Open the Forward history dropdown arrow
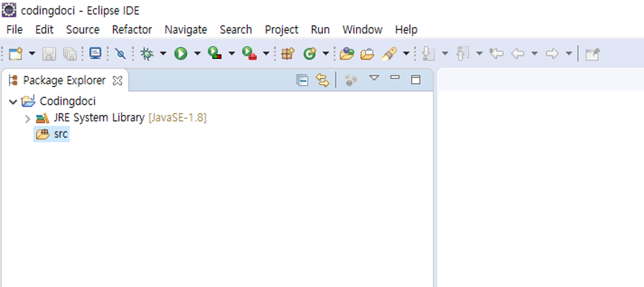This screenshot has width=644, height=287. pos(569,54)
